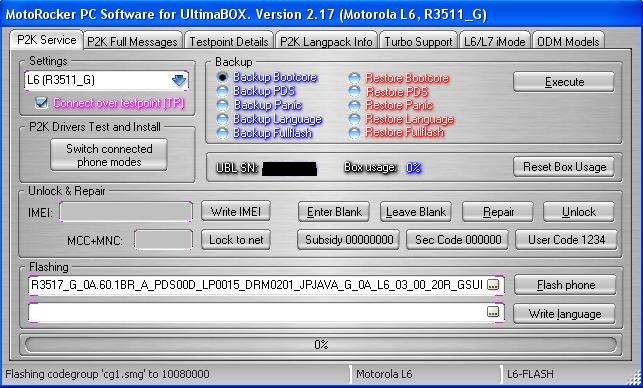Click the Box usage 0% value

pyautogui.click(x=413, y=168)
